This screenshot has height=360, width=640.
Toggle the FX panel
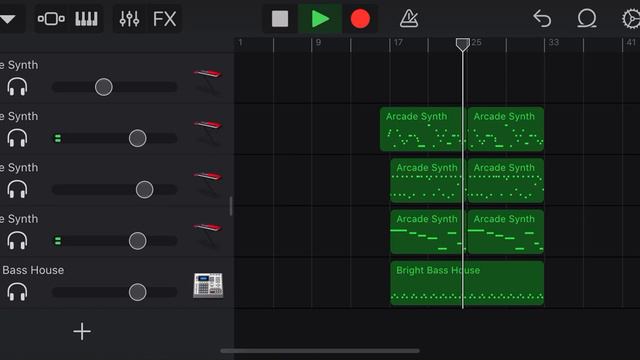[x=164, y=19]
